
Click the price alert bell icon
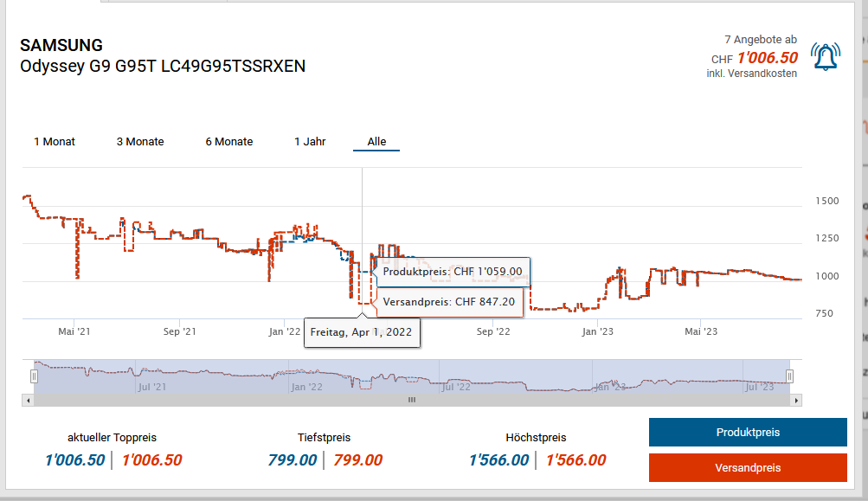click(826, 56)
